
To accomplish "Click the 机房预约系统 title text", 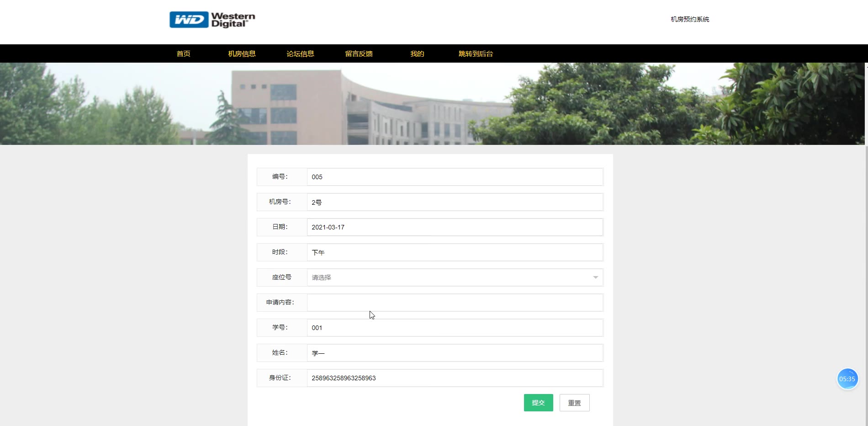I will pos(690,19).
